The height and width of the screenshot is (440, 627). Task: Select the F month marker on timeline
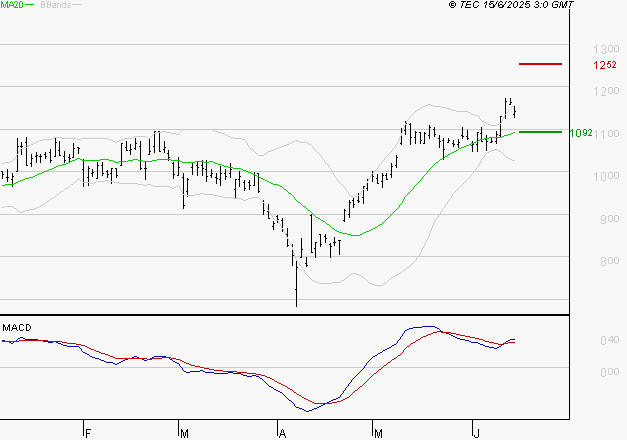click(x=88, y=433)
